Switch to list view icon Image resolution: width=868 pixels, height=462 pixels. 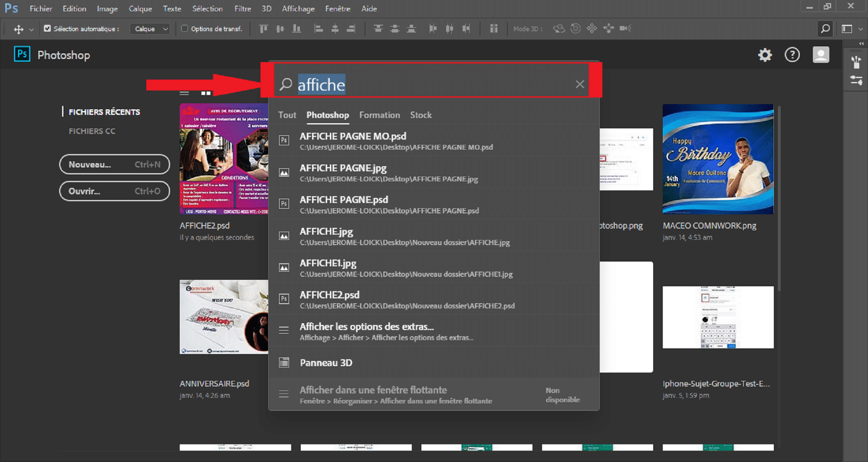(x=184, y=93)
